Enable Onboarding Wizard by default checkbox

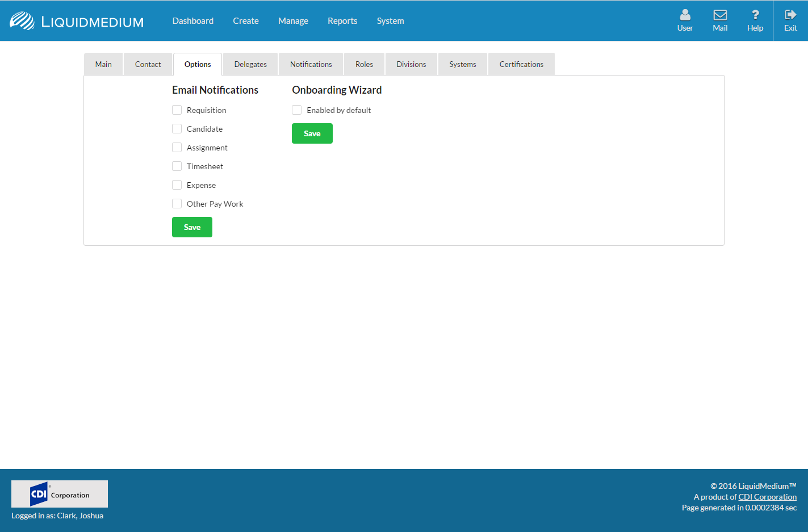pyautogui.click(x=297, y=110)
